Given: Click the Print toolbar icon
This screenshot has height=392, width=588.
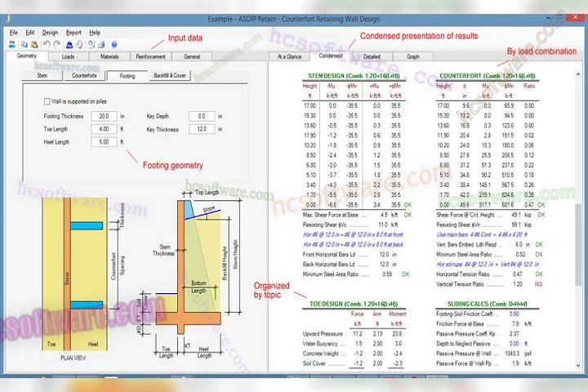Looking at the screenshot, I should (x=101, y=45).
